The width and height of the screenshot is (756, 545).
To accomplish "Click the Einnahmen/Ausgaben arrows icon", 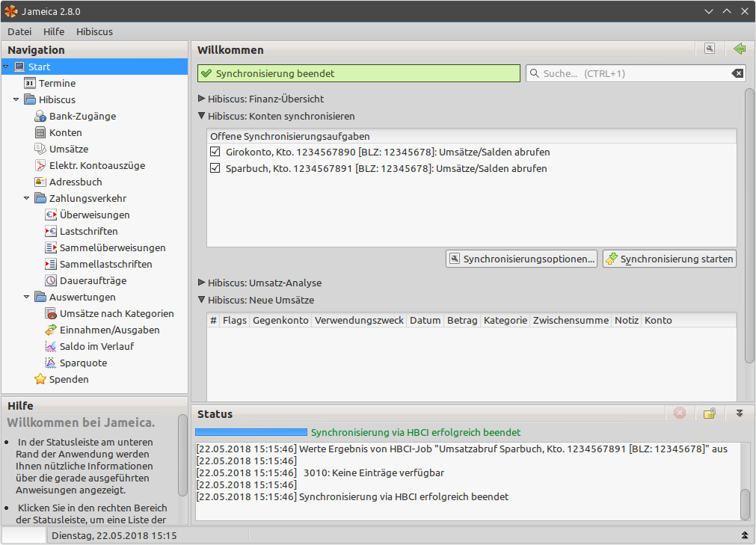I will coord(51,330).
